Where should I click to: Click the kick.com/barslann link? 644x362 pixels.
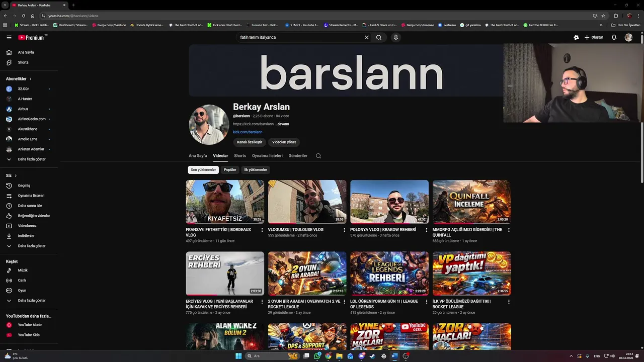click(248, 132)
